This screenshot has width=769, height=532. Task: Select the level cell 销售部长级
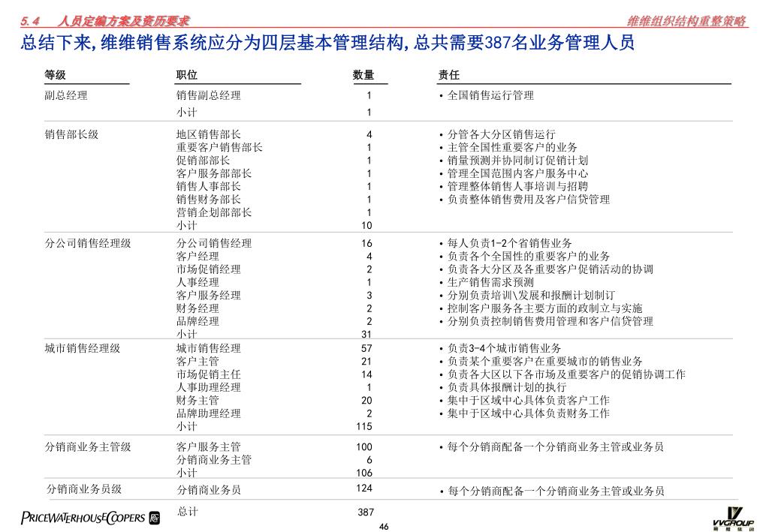(x=71, y=134)
